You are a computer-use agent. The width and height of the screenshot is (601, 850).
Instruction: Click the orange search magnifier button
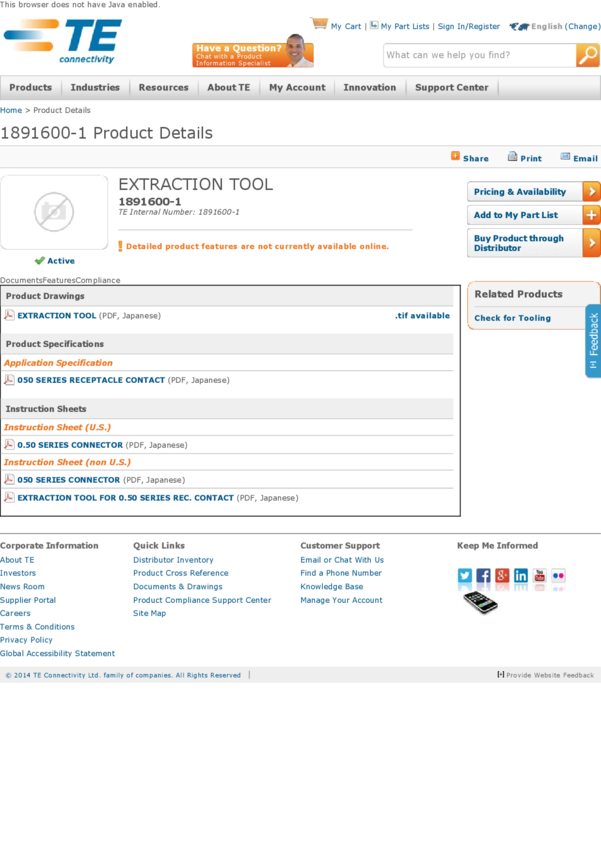coord(587,55)
